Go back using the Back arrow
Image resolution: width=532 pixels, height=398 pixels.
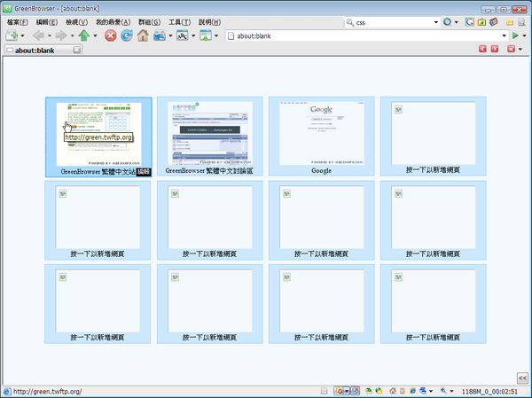tap(38, 35)
